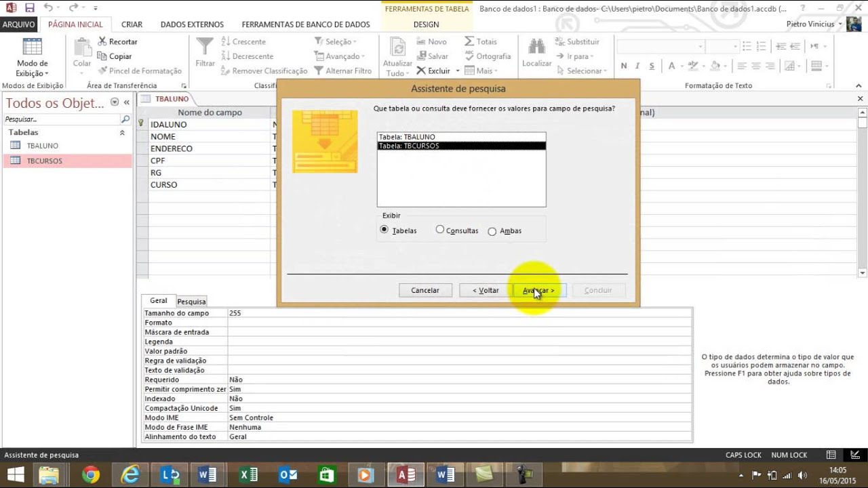Click the Totais sigma icon

click(469, 42)
